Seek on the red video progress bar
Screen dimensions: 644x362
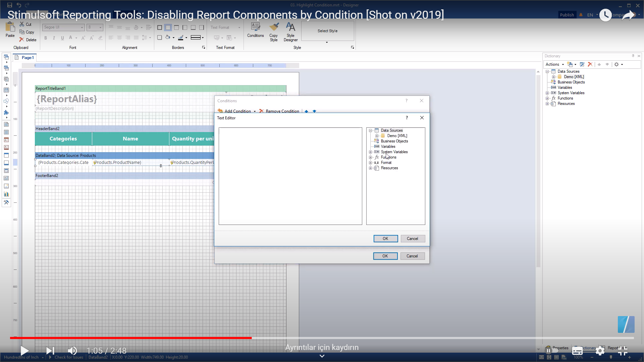point(131,338)
